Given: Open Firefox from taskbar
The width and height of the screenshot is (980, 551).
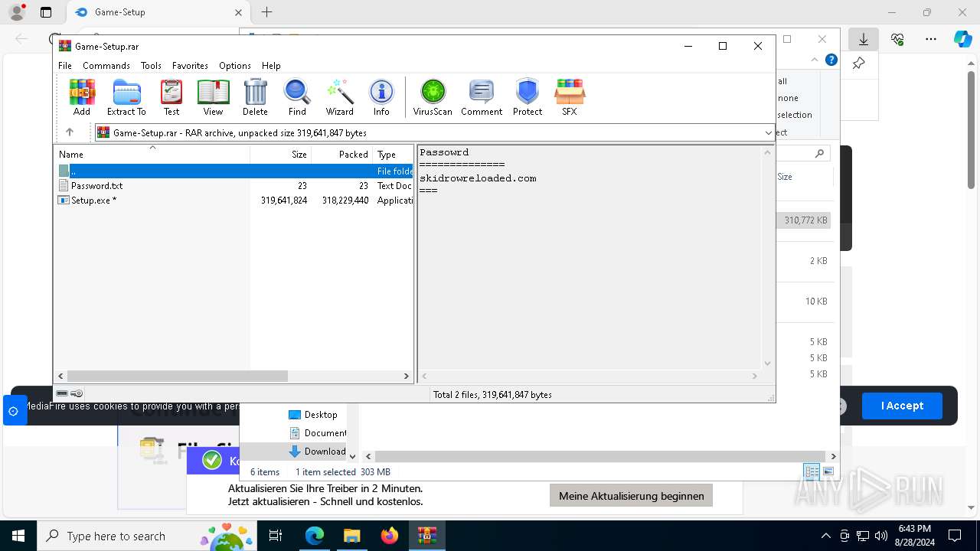Looking at the screenshot, I should [389, 536].
